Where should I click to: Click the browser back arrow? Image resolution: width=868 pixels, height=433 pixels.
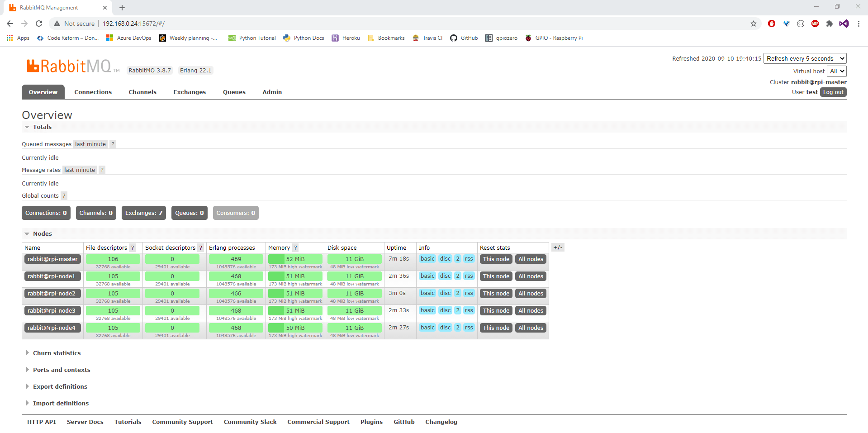click(10, 24)
